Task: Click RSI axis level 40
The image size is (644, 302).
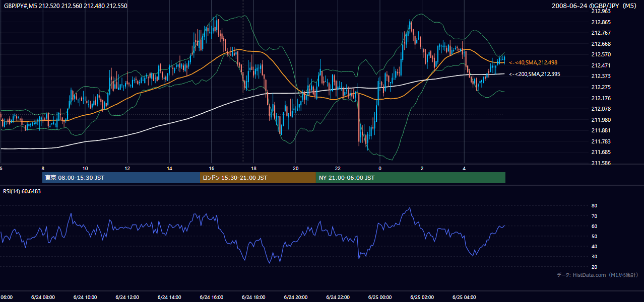Action: pos(594,246)
